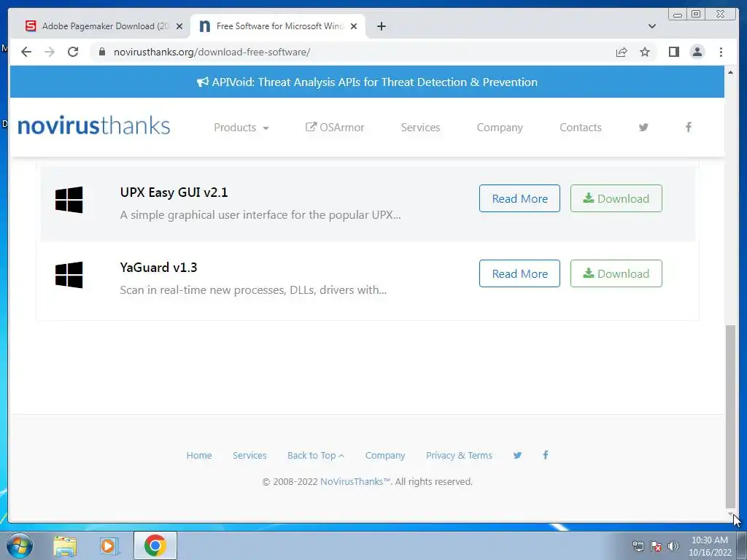747x560 pixels.
Task: Click the YaGuard v1.3 title
Action: click(158, 268)
